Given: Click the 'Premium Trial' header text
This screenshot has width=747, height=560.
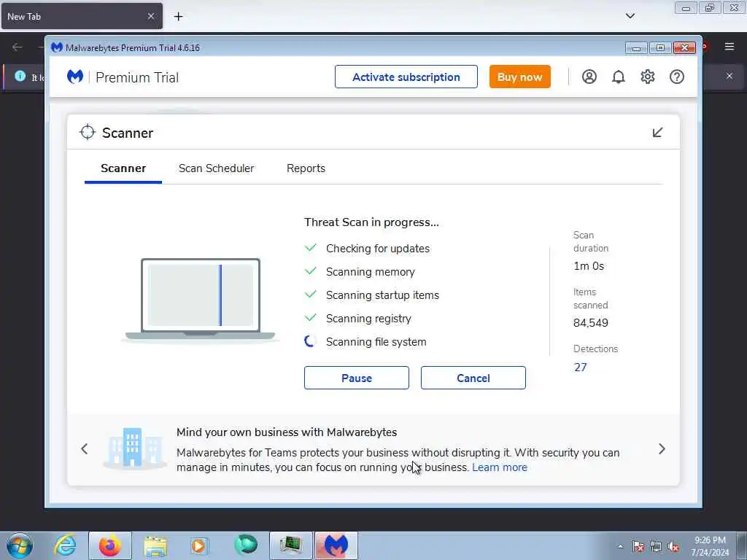Looking at the screenshot, I should pyautogui.click(x=136, y=77).
